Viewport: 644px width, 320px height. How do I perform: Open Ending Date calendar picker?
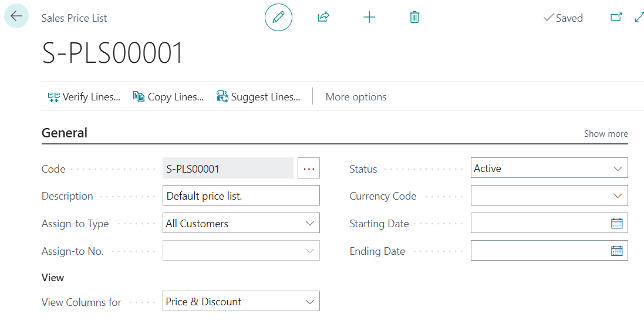[616, 251]
